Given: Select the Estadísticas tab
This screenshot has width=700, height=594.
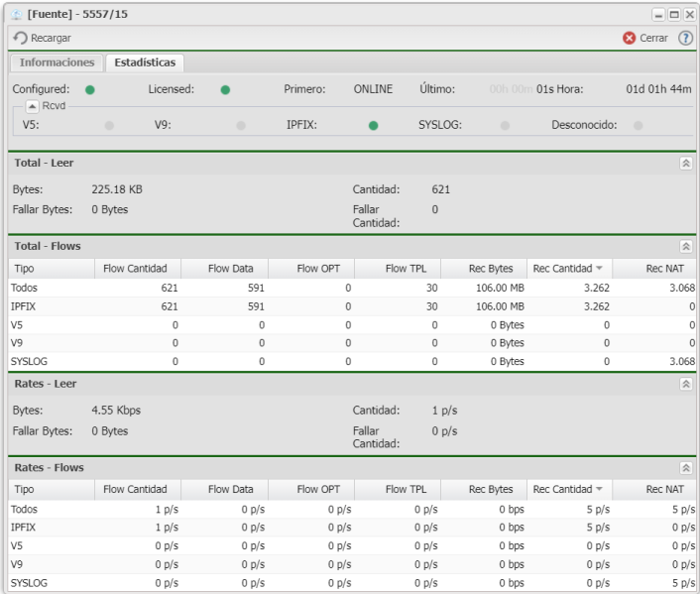Looking at the screenshot, I should tap(145, 62).
